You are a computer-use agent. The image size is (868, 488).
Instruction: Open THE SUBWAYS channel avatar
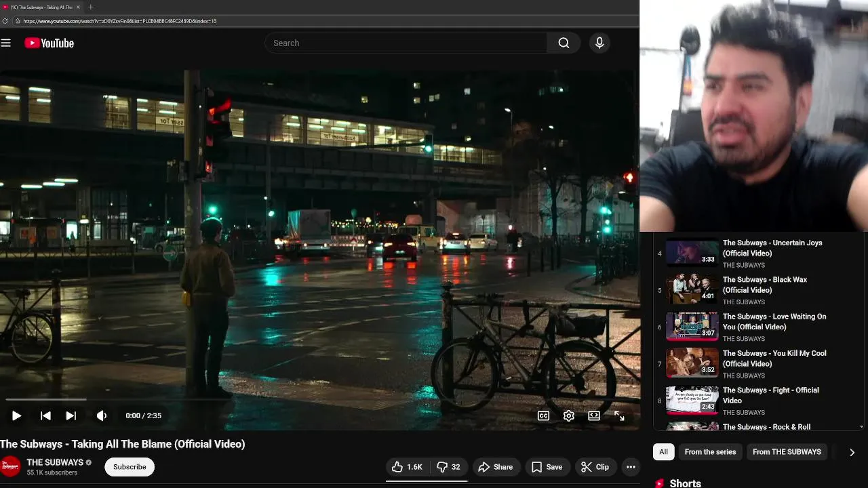coord(10,467)
